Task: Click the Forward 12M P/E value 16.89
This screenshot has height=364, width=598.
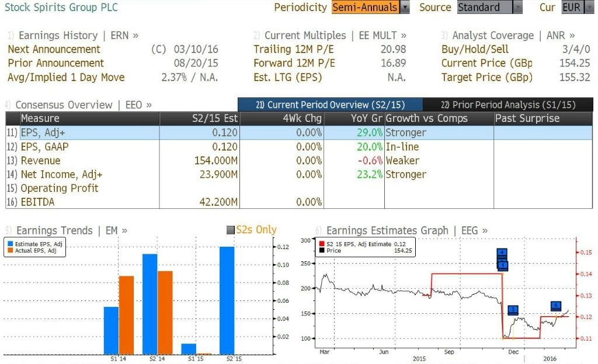Action: (393, 63)
